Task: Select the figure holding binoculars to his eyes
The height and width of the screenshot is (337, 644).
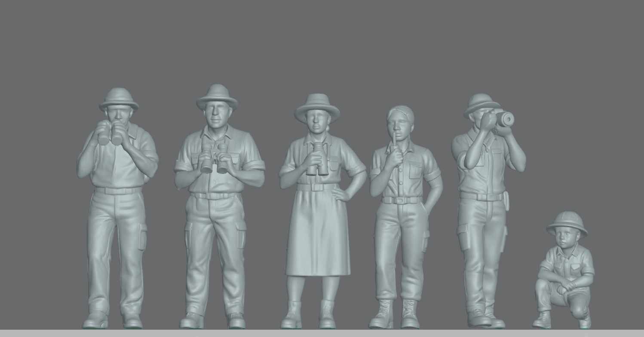Action: pos(117,208)
